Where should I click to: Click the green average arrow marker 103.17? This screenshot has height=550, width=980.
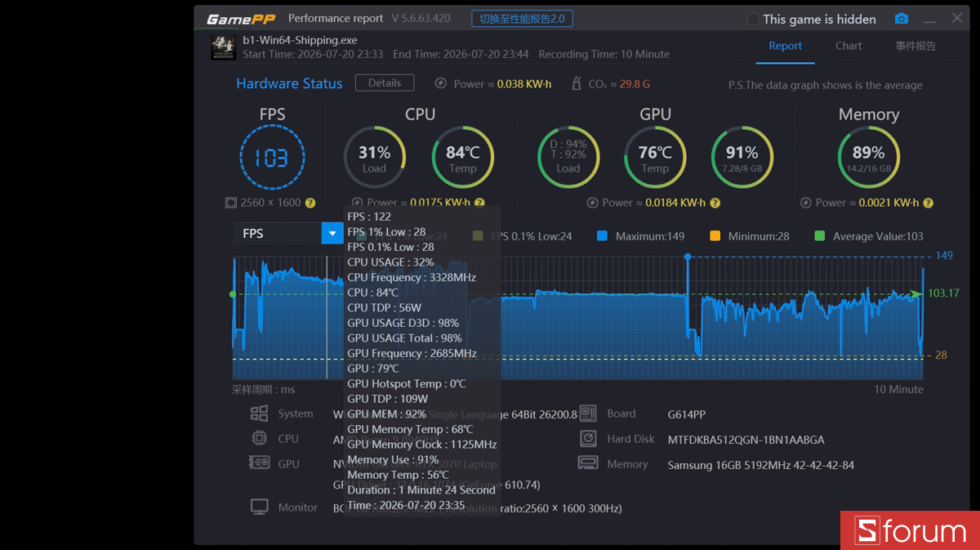917,293
